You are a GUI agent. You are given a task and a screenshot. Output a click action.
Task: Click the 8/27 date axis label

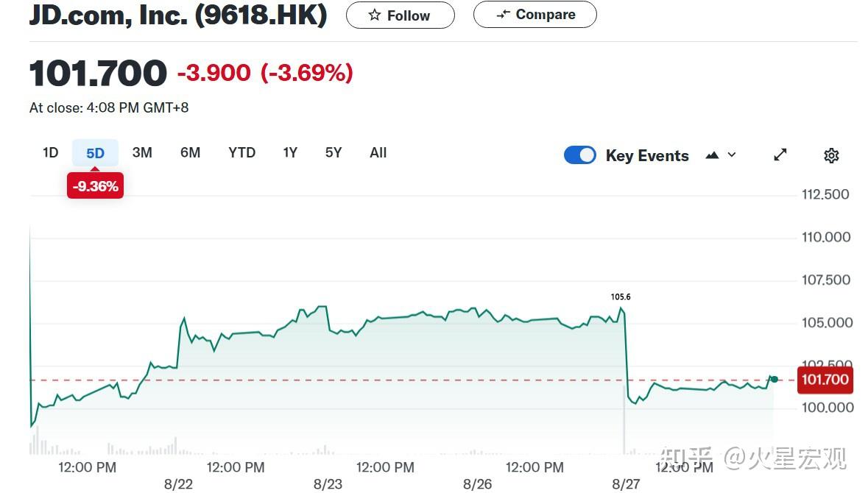pos(627,484)
